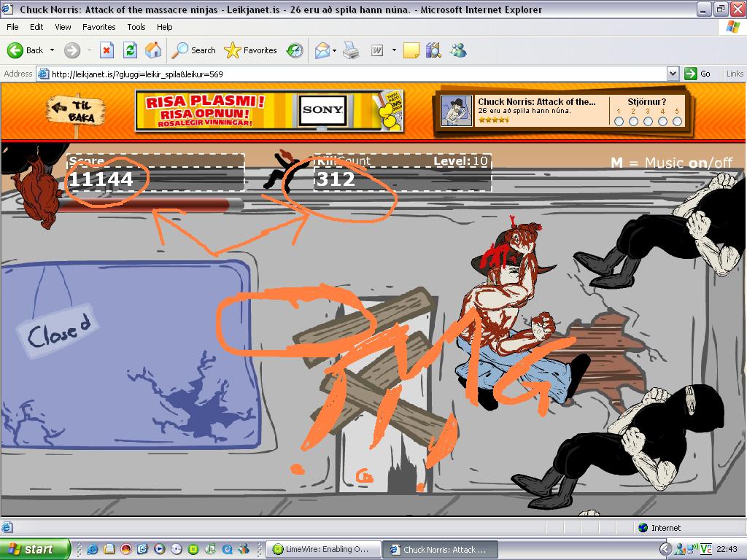This screenshot has width=747, height=560.
Task: Go to Home page via house icon
Action: pos(153,50)
